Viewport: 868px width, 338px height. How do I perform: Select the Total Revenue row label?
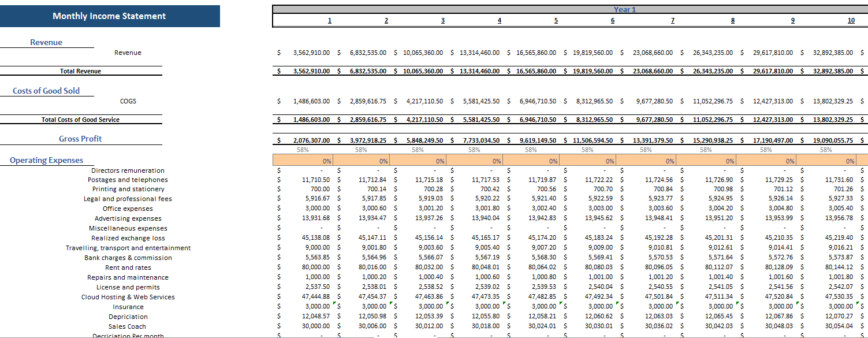pyautogui.click(x=81, y=70)
